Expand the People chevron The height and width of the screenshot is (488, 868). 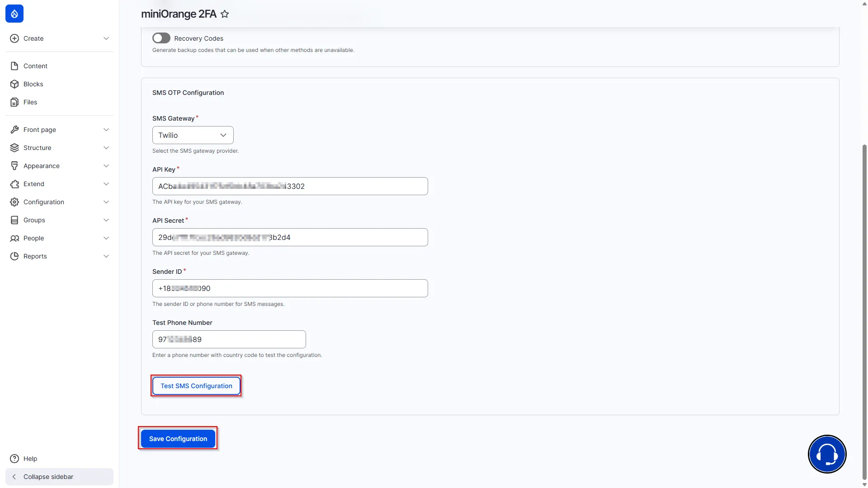(106, 238)
